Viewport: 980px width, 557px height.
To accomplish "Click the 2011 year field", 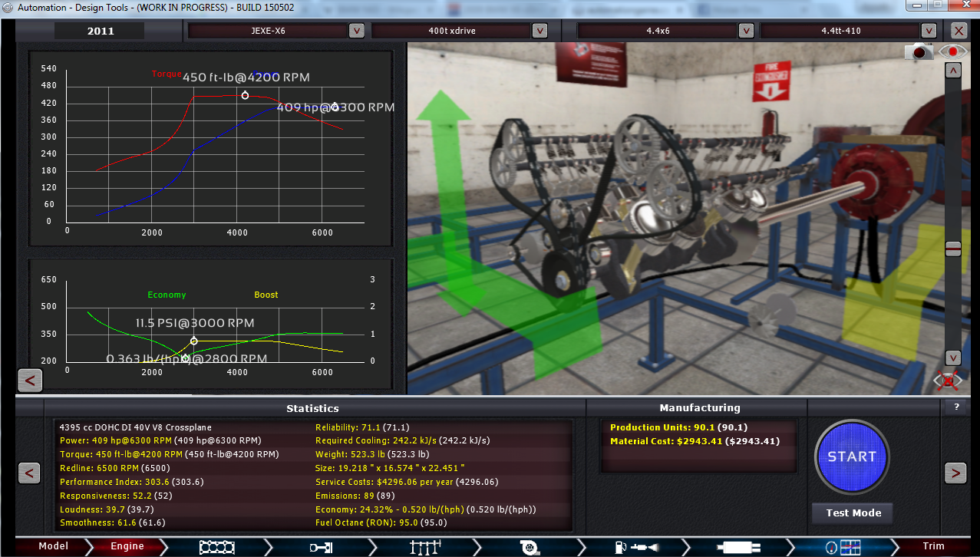I will pos(101,31).
